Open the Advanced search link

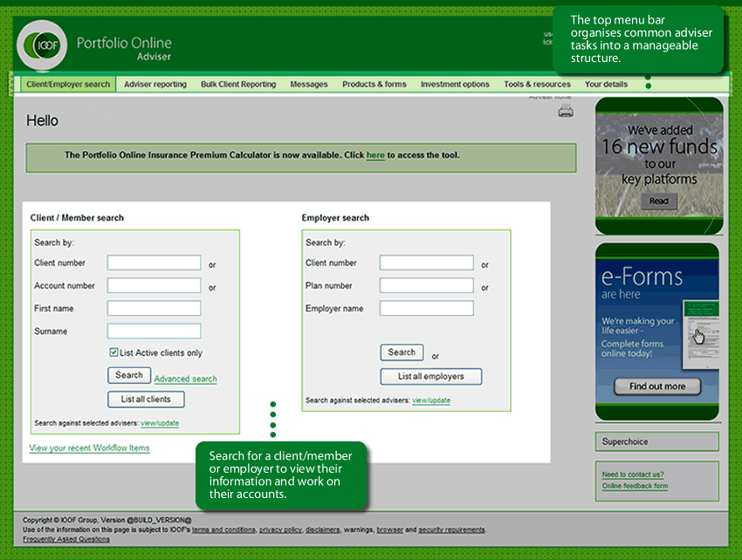tap(185, 379)
